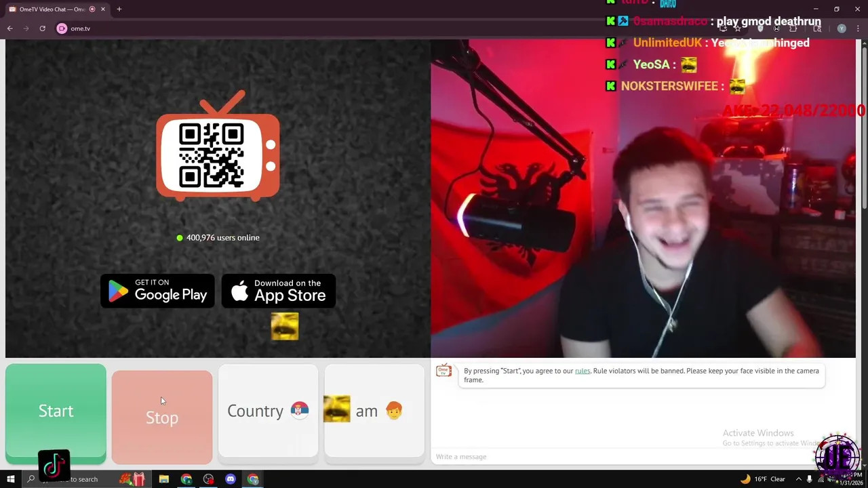Open the Windows Start menu
Screen dimensions: 868x488
tap(10, 479)
